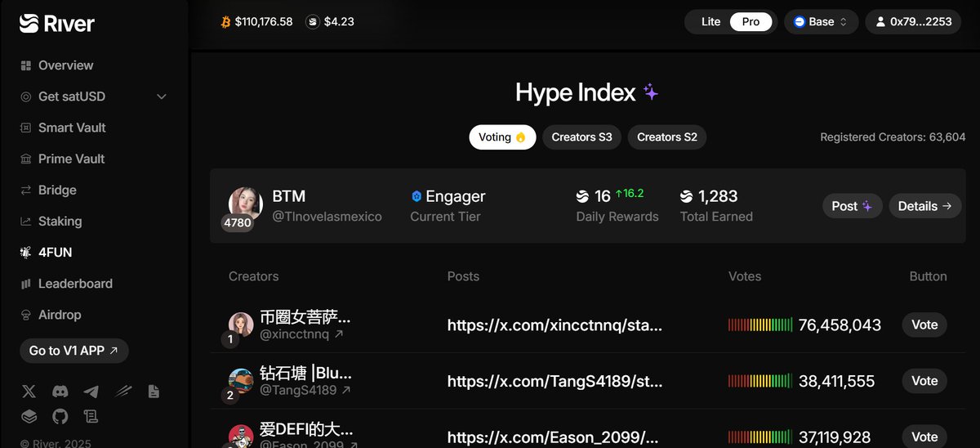
Task: Open the Discord social icon
Action: (x=60, y=392)
